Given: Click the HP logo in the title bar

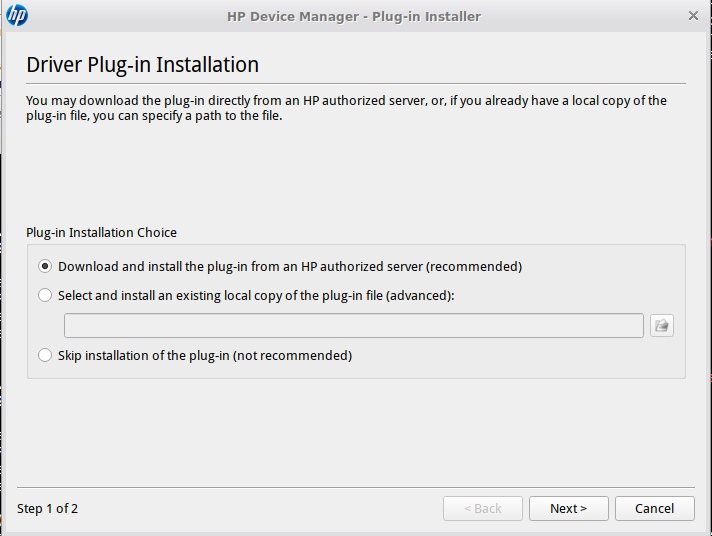Looking at the screenshot, I should [17, 16].
